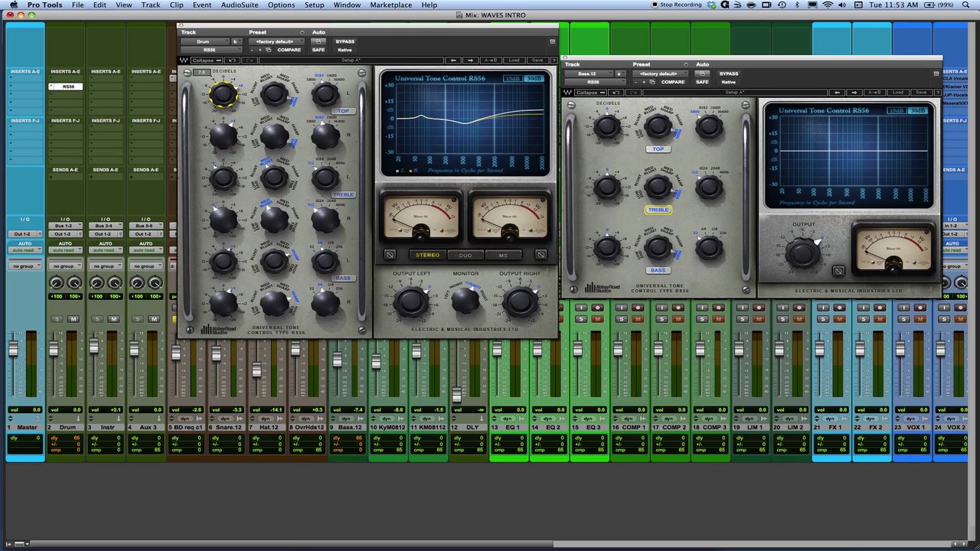Click the BASS band button in Bass.12 RS56
Image resolution: width=980 pixels, height=551 pixels.
(x=658, y=270)
